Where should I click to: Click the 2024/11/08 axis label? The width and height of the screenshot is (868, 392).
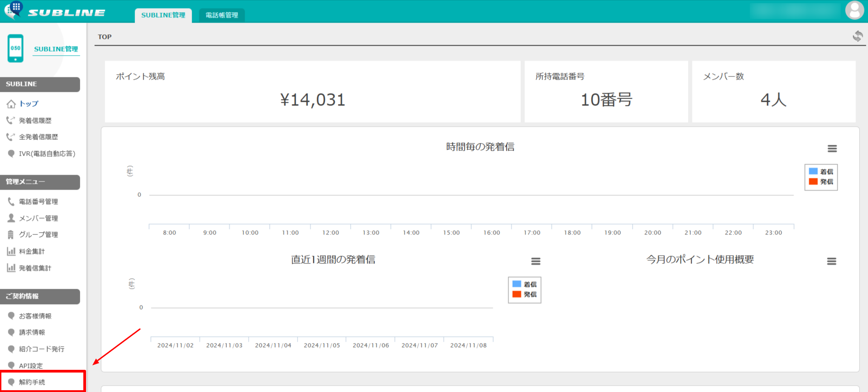click(468, 345)
